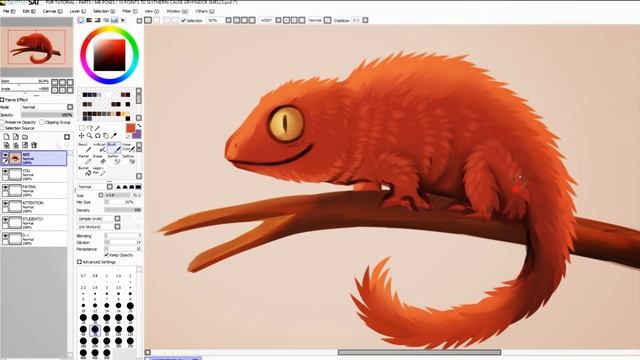Select the ATTENTION layer

(34, 206)
